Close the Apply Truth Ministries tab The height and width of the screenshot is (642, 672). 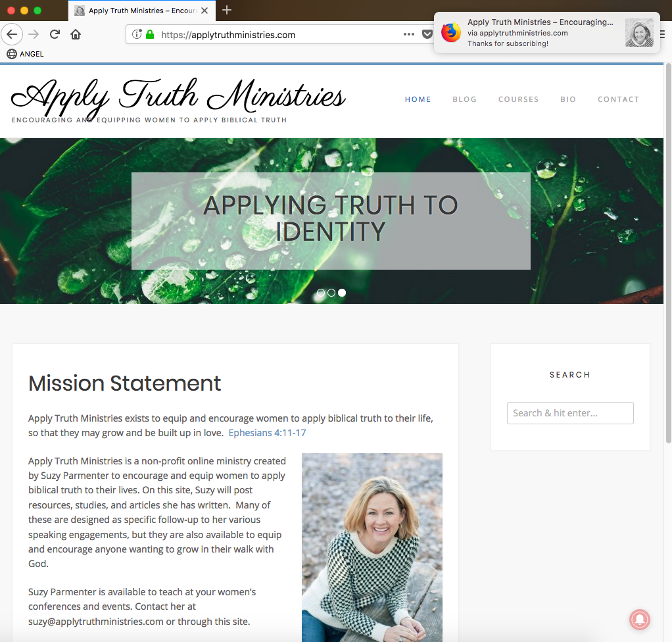205,11
